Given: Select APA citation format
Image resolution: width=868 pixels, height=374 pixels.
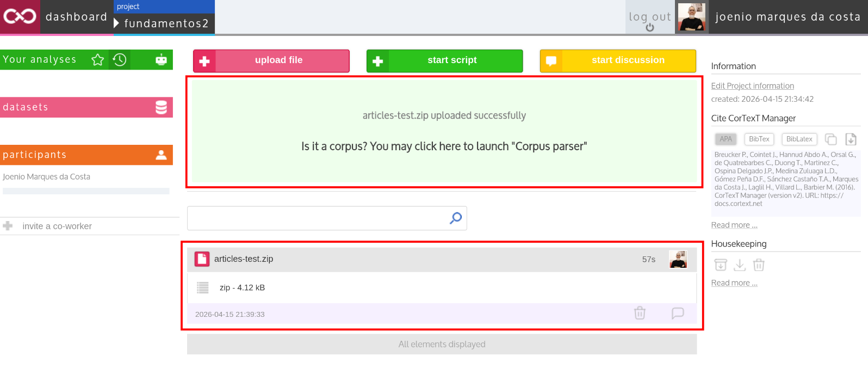Looking at the screenshot, I should point(726,139).
